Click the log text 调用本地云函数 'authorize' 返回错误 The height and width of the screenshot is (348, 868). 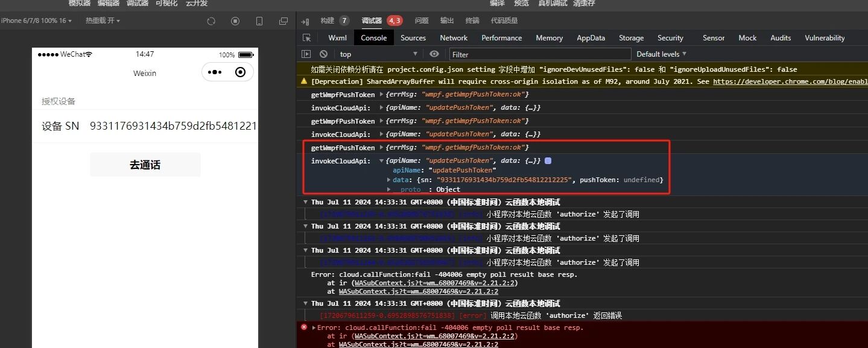556,315
